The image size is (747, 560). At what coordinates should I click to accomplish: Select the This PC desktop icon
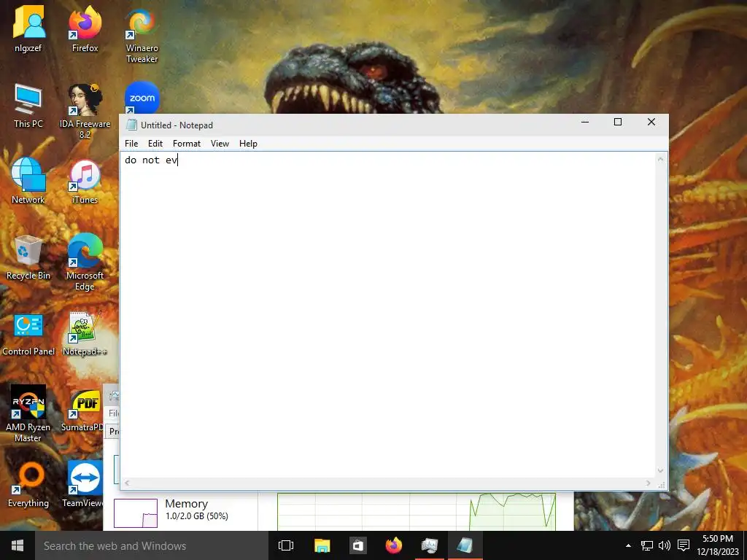click(x=28, y=106)
